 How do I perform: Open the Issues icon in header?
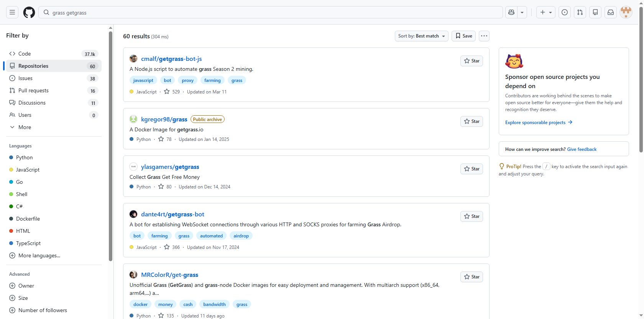[x=565, y=12]
